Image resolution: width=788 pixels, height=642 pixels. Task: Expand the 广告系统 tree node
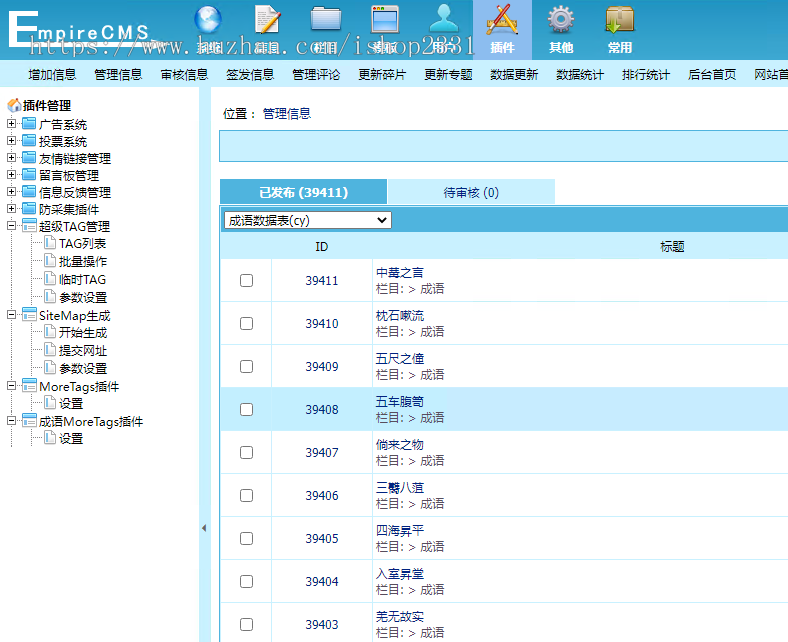tap(12, 124)
